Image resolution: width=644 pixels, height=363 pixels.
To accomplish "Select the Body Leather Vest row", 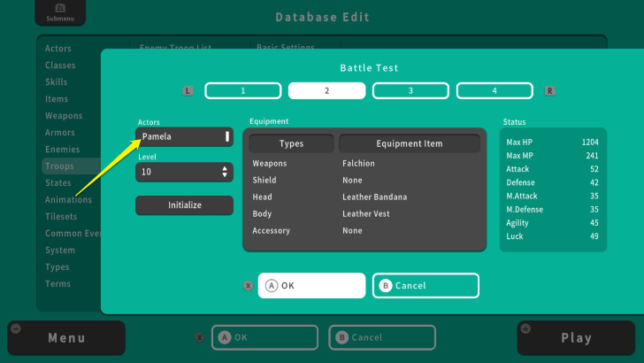I will [x=364, y=214].
